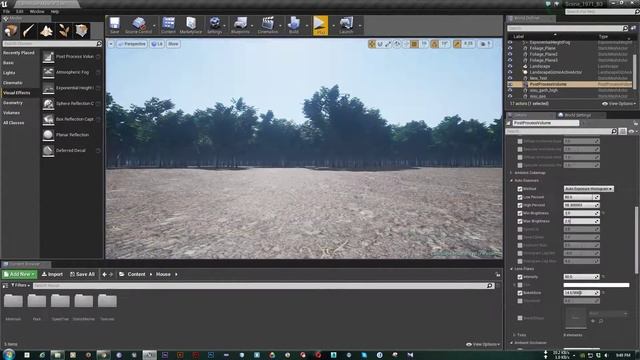The height and width of the screenshot is (360, 640).
Task: Click the white Lens Flares Tint color bar
Action: [596, 285]
